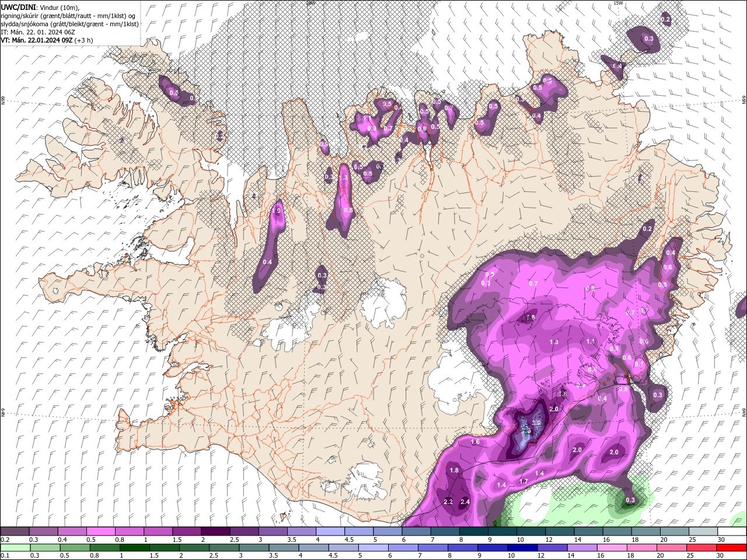Click the light blue 4–4.5 swatch in upper legend
747x560 pixels.
[329, 531]
